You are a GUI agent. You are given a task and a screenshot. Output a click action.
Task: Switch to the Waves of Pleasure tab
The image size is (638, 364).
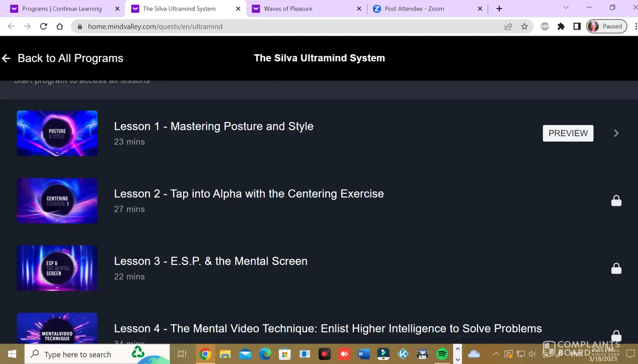(x=288, y=9)
